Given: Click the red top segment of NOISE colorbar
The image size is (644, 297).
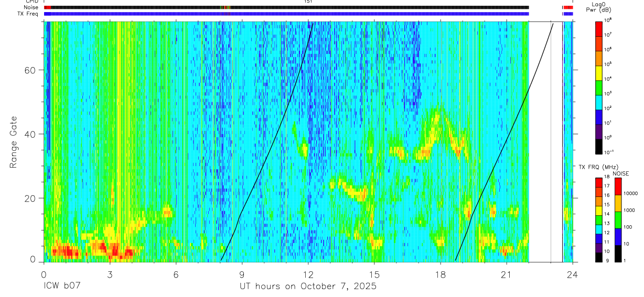Looking at the screenshot, I should [618, 186].
